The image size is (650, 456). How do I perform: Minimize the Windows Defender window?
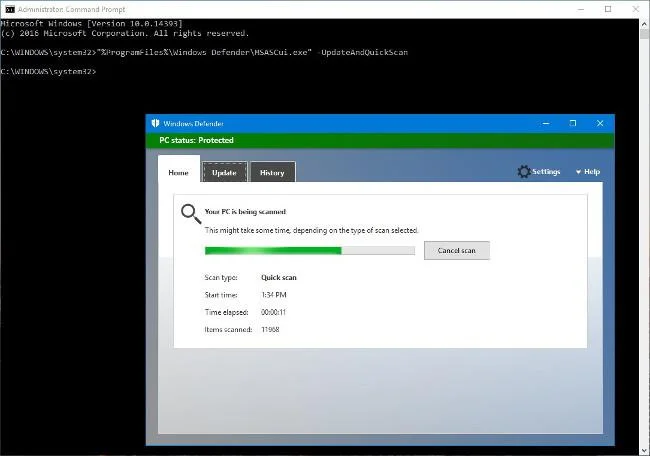coord(546,123)
